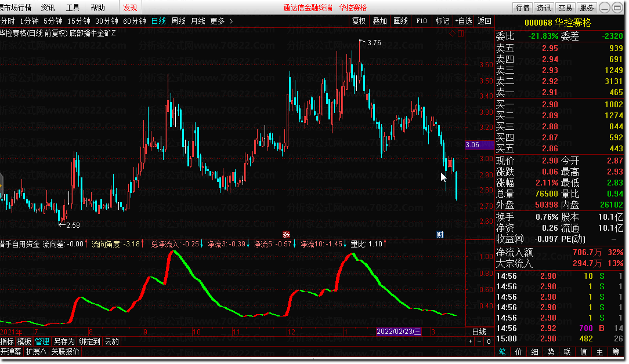
Task: Click the top-right 行情 button
Action: (x=522, y=8)
